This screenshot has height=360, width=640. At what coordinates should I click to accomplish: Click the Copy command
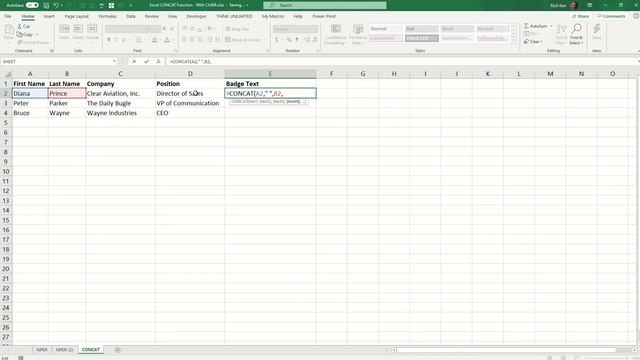(25, 35)
